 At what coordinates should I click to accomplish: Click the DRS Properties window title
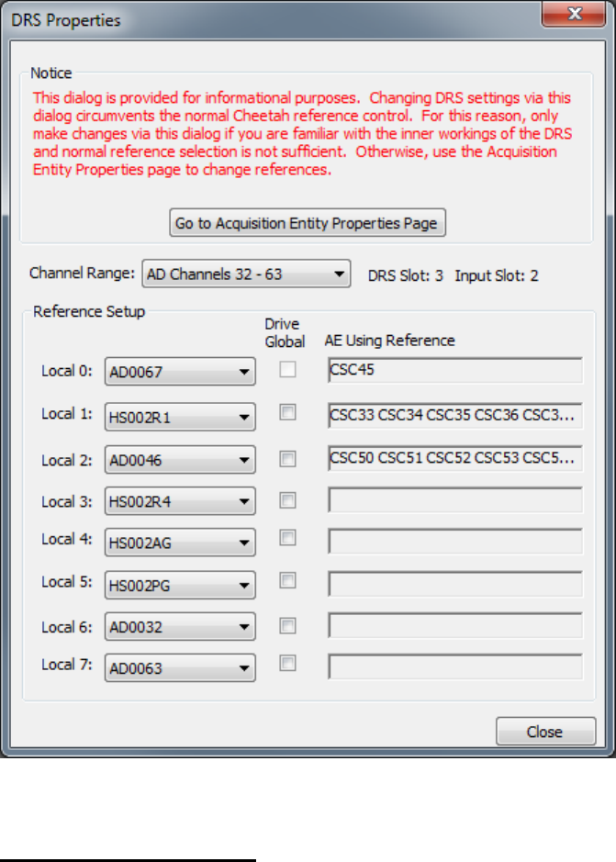(x=66, y=20)
